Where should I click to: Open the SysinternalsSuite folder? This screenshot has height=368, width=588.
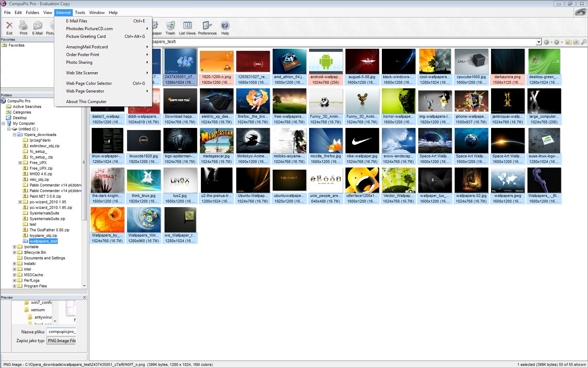pyautogui.click(x=44, y=213)
